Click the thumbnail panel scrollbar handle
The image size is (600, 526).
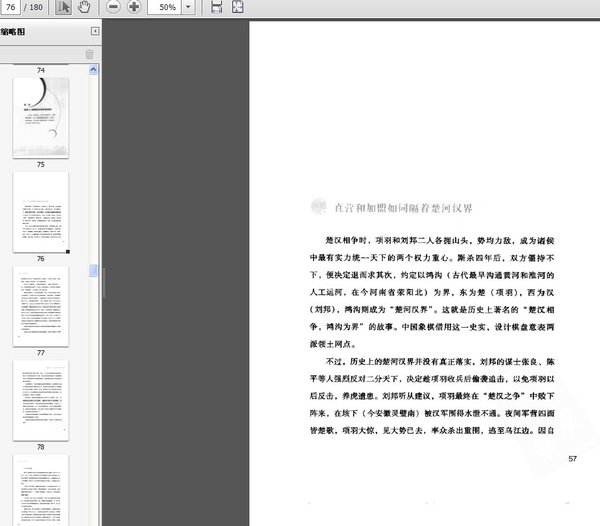pos(93,270)
